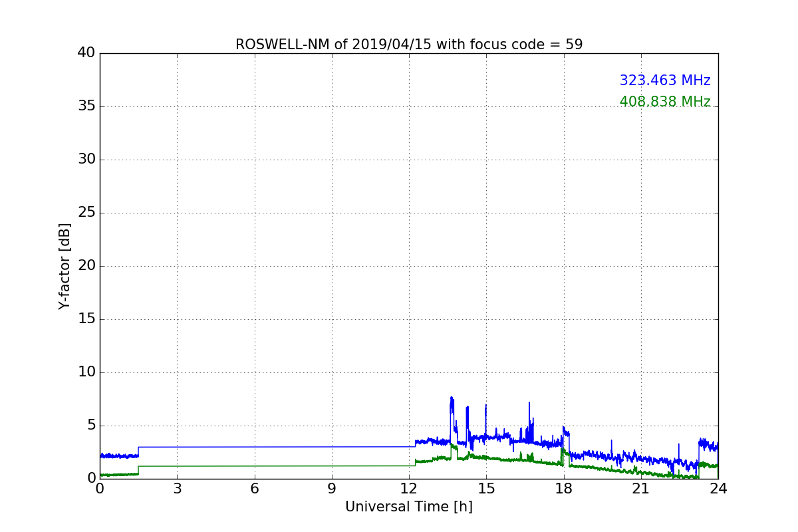Click the x-axis tick label 9
This screenshot has width=798, height=532.
[332, 489]
